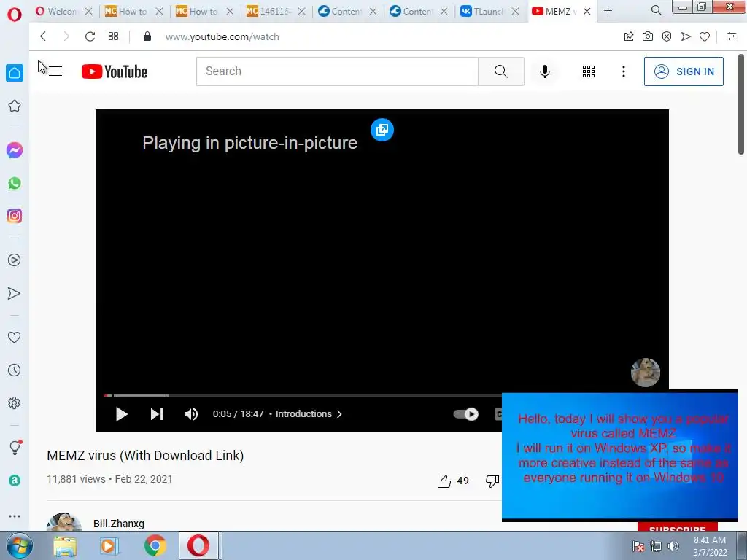
Task: Search with voice microphone icon
Action: tap(544, 71)
